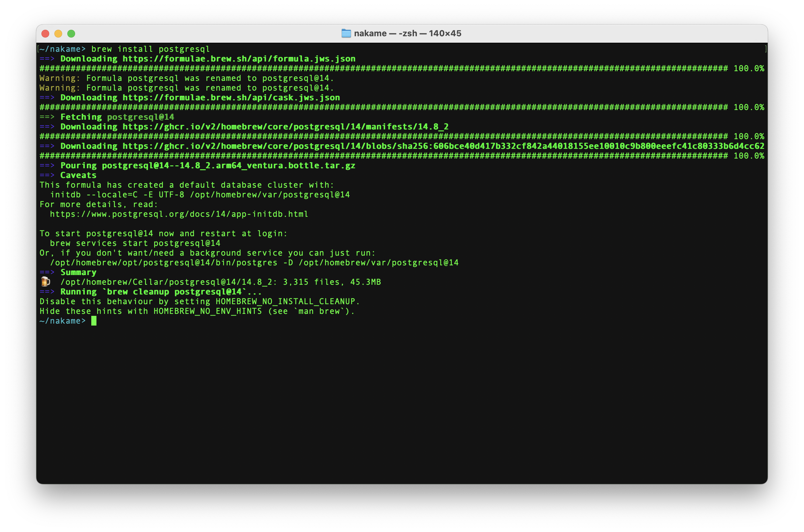
Task: Click the red close window button
Action: tap(45, 34)
